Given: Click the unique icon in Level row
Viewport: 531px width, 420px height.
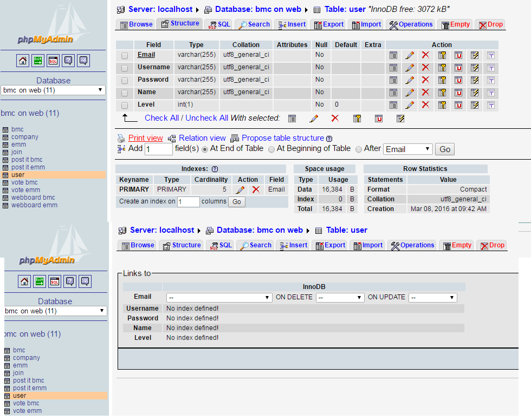Looking at the screenshot, I should click(458, 104).
